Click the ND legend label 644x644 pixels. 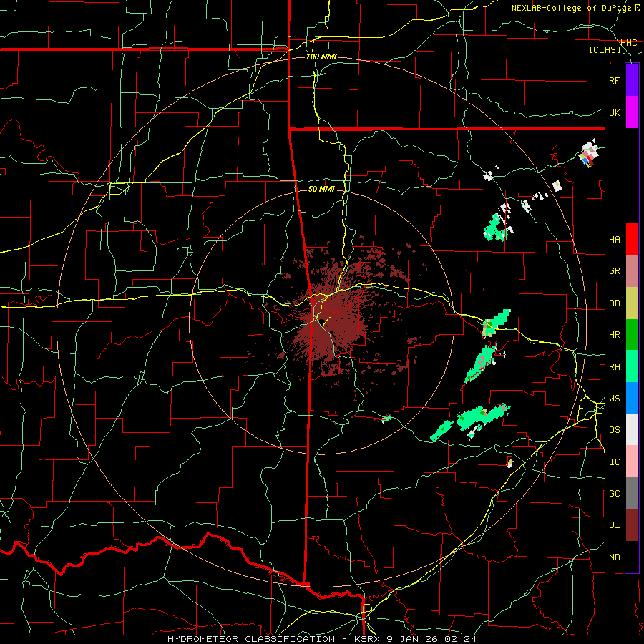(614, 557)
